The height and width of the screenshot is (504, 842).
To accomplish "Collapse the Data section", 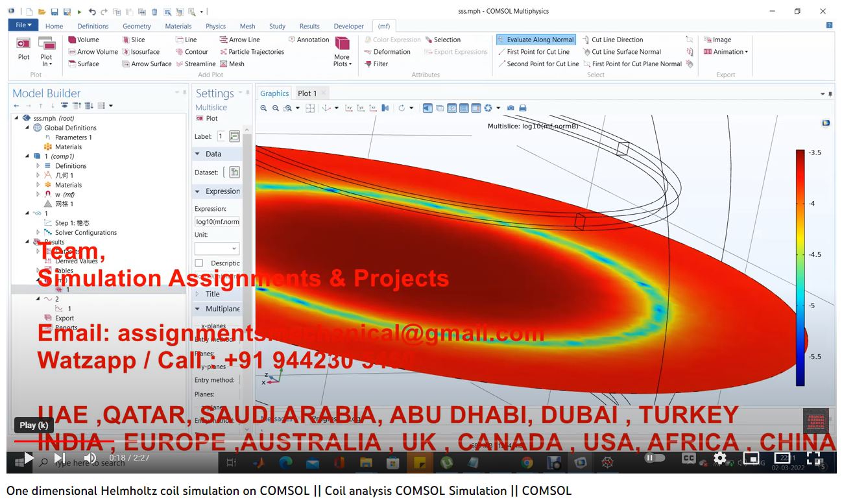I will pyautogui.click(x=197, y=154).
